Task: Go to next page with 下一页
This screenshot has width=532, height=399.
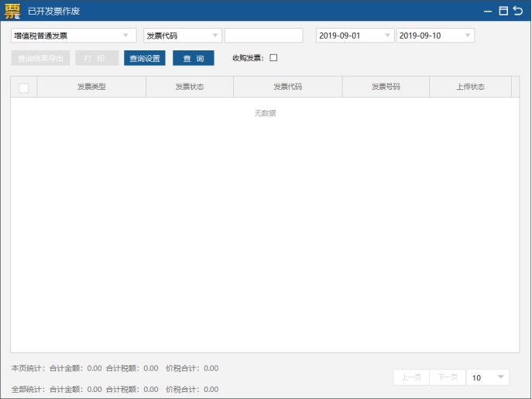Action: pos(448,377)
